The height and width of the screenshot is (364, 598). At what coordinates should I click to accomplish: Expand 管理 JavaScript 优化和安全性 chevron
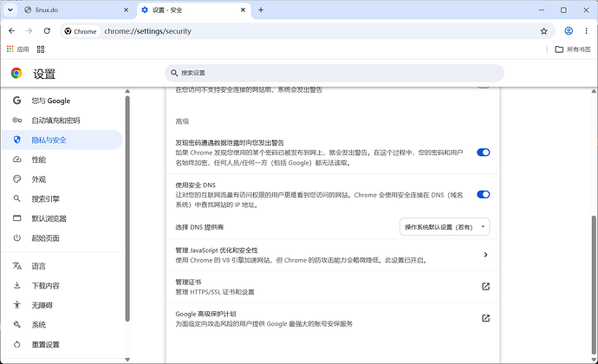coord(485,255)
